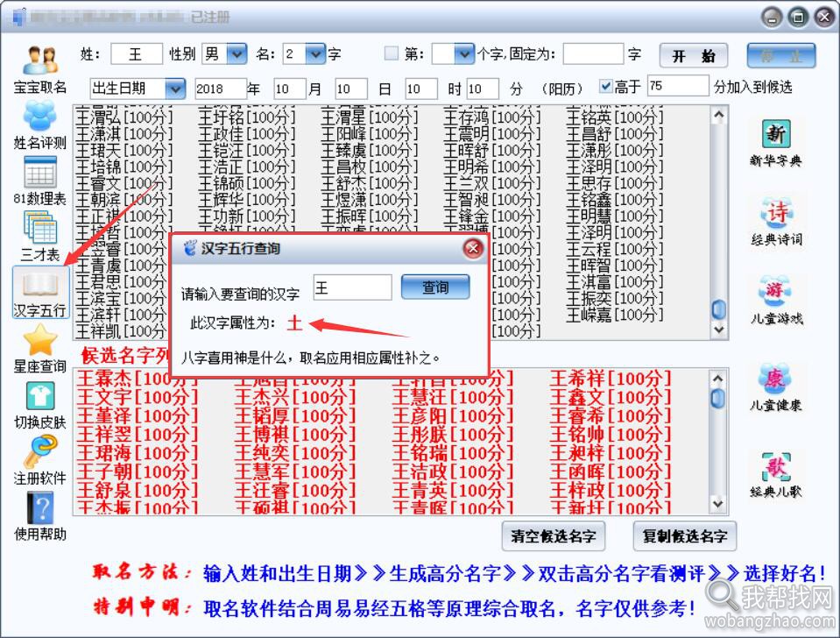Click the score threshold field showing 75

(x=678, y=86)
